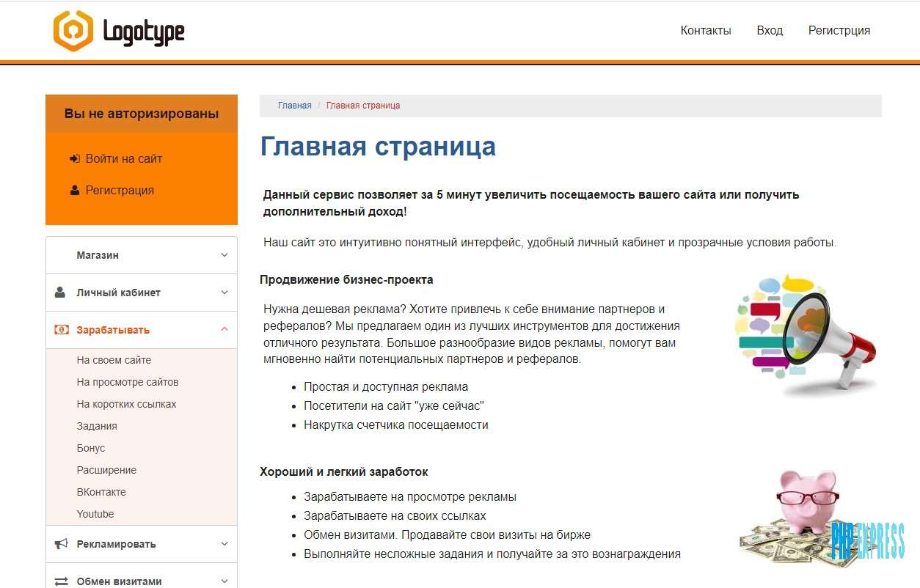Click the sign-in arrow icon beside Войти на сайт
Viewport: 920px width, 588px height.
[75, 158]
